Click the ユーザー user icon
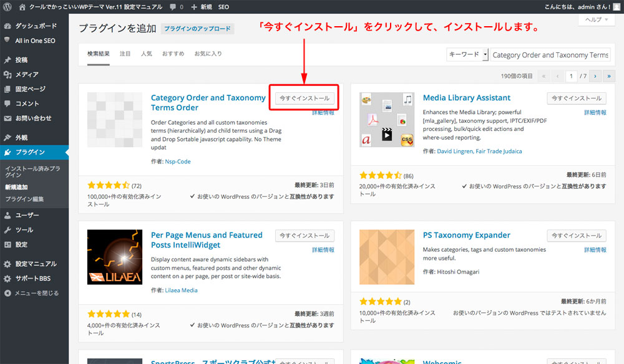This screenshot has height=364, width=624. tap(7, 216)
